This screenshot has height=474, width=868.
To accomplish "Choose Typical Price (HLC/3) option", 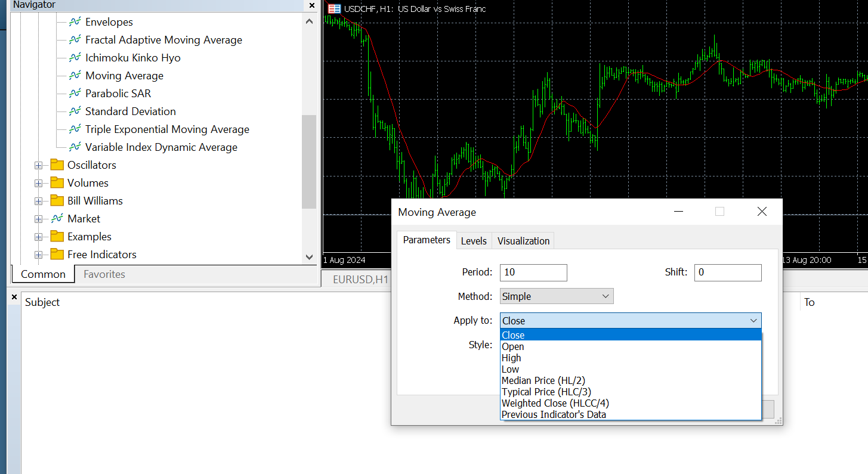I will pos(631,392).
